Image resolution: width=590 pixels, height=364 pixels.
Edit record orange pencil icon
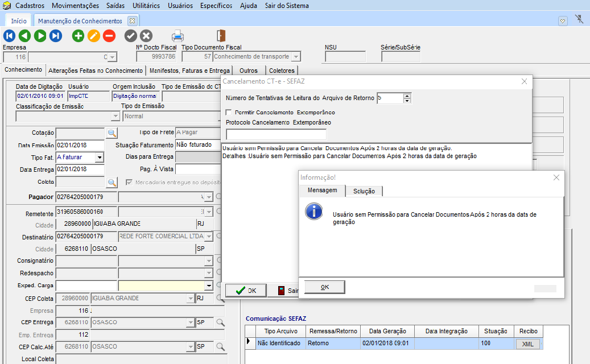coord(94,36)
